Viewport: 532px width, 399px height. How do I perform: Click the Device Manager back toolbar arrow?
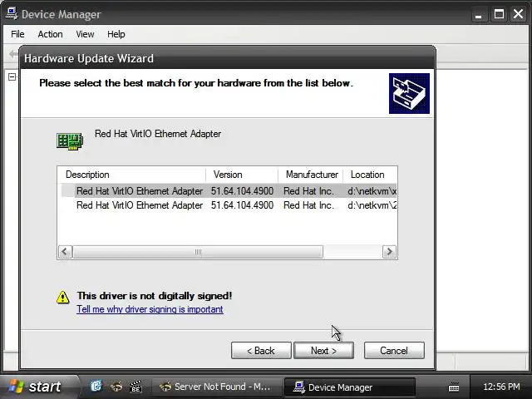[x=13, y=54]
